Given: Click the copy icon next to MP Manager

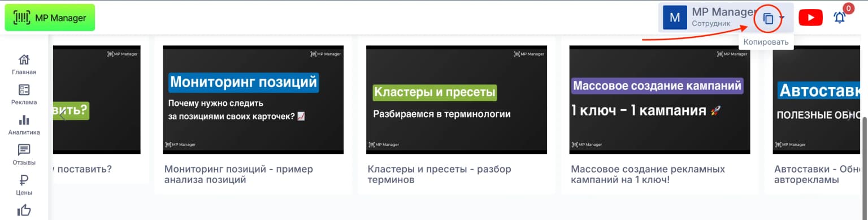Looking at the screenshot, I should [768, 18].
